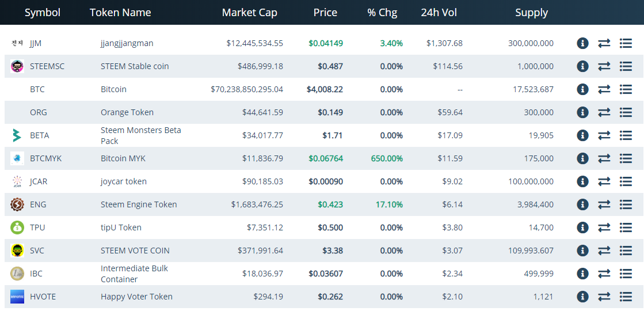Click the Intermediate Bulk Container name

[134, 274]
